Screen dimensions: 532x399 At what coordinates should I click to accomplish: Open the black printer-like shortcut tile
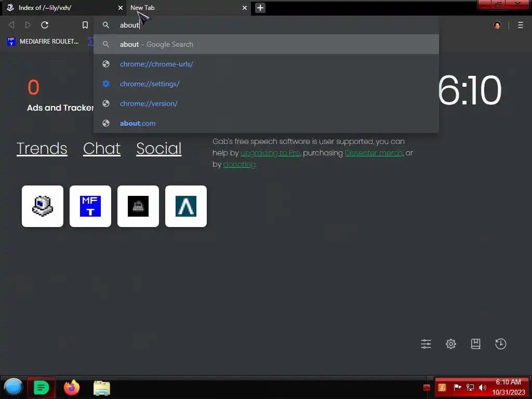(x=138, y=206)
